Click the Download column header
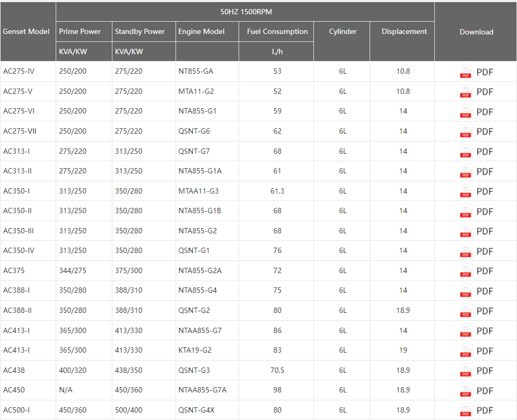Viewport: 517px width, 420px height. pos(476,32)
